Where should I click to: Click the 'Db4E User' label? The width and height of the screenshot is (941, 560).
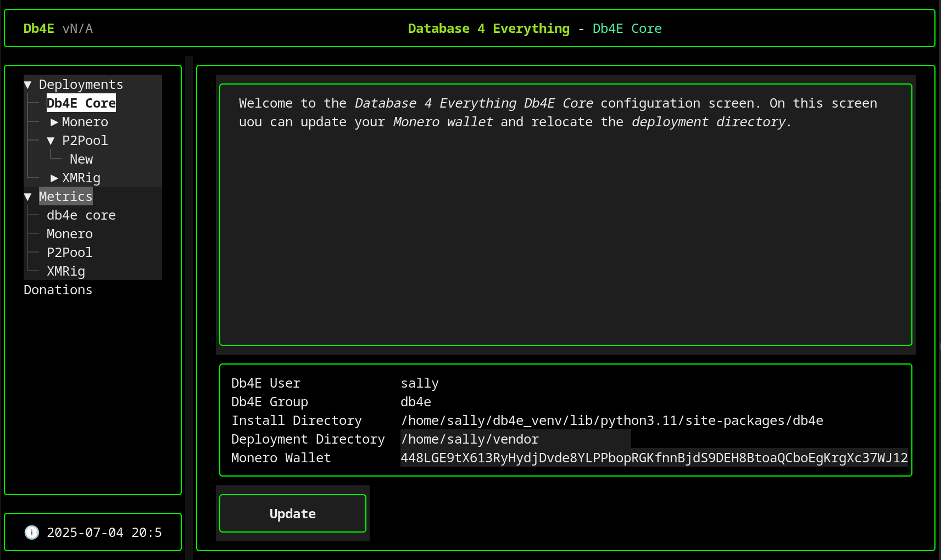click(x=266, y=383)
